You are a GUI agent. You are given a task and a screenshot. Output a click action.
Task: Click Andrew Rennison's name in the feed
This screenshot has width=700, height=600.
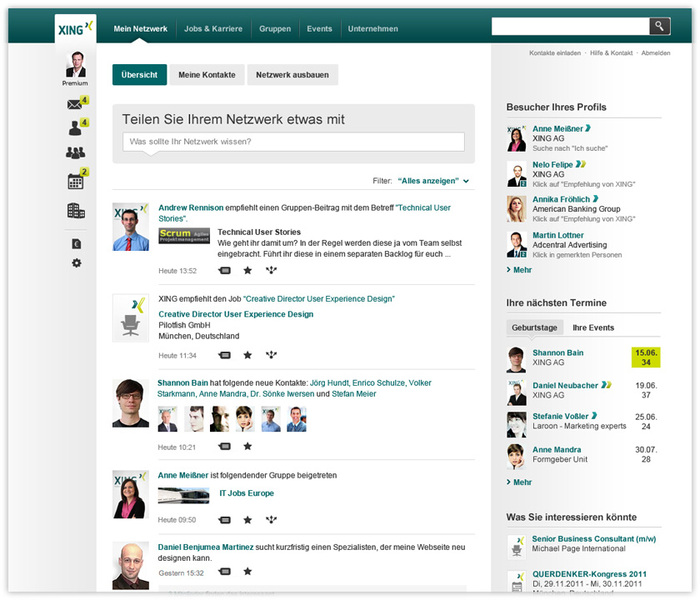pos(191,207)
